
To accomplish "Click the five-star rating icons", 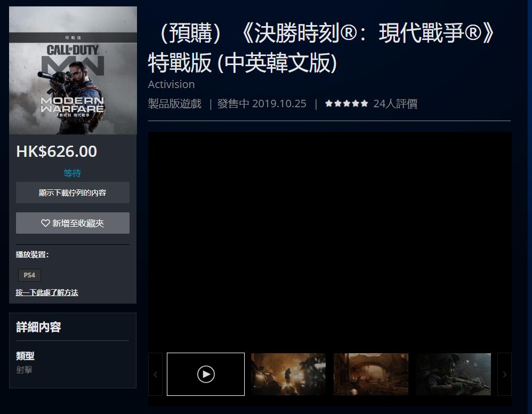I will pos(346,103).
